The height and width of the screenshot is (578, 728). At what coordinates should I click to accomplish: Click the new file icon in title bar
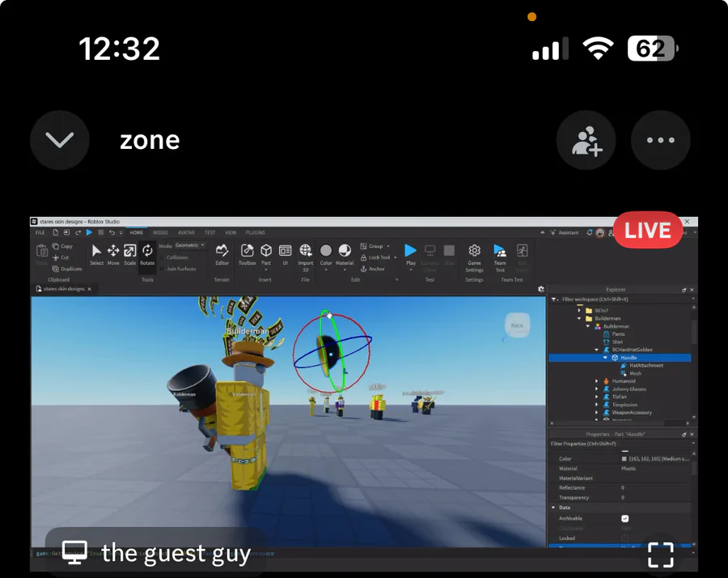pyautogui.click(x=55, y=232)
